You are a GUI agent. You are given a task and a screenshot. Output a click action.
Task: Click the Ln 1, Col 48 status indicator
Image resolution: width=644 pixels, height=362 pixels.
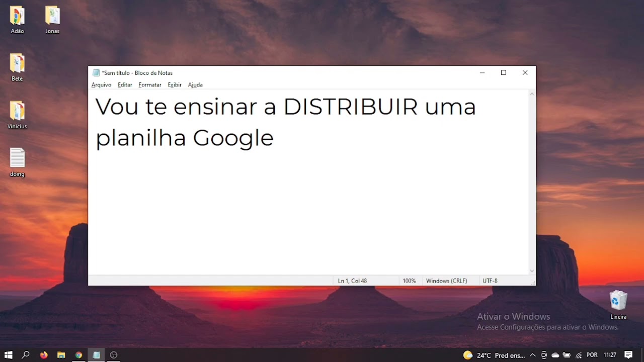click(x=352, y=281)
